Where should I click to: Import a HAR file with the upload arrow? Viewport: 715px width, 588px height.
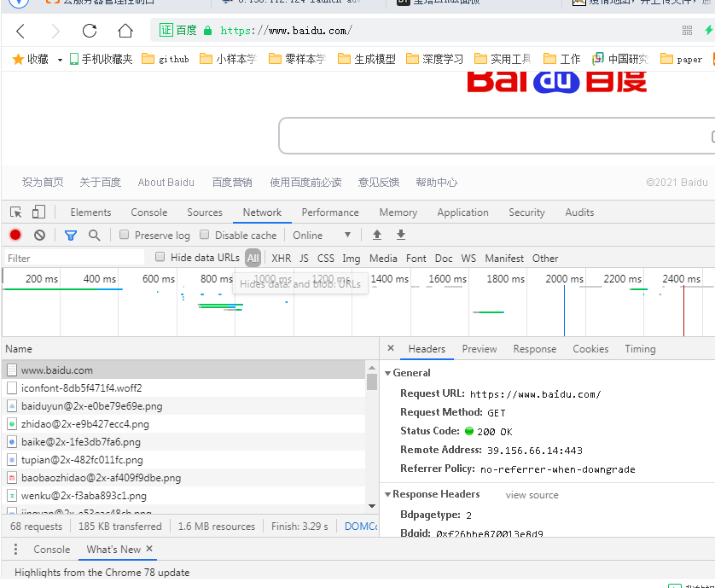click(x=376, y=235)
